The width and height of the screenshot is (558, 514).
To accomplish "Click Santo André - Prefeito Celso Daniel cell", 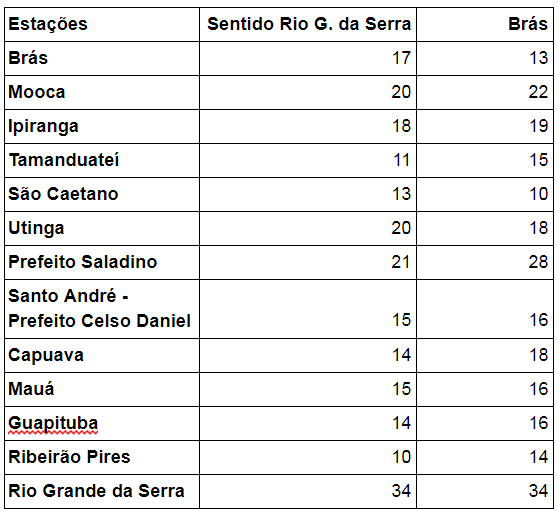I will pos(102,309).
